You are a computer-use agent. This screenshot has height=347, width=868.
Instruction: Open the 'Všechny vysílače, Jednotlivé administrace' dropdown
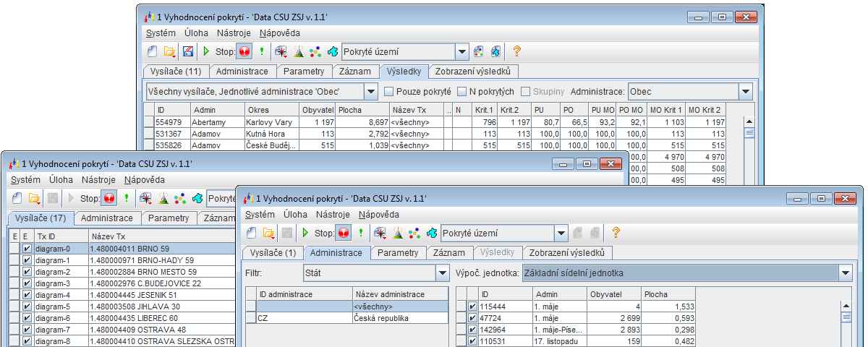[x=370, y=92]
